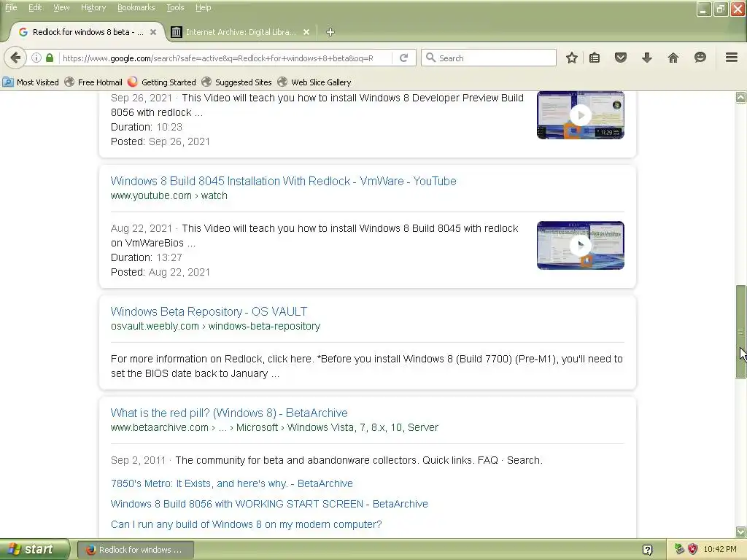This screenshot has height=560, width=747.
Task: Click the magnifier icon in Search box
Action: 430,58
